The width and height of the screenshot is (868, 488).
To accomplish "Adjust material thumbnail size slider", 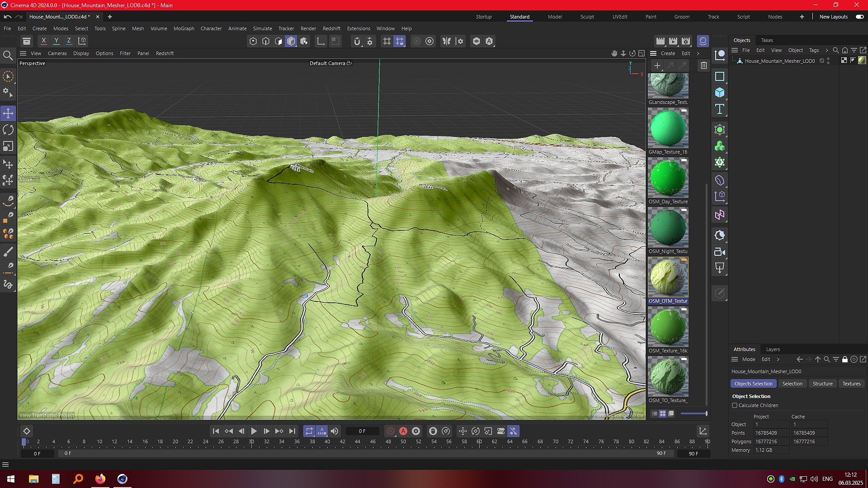I will tap(694, 413).
